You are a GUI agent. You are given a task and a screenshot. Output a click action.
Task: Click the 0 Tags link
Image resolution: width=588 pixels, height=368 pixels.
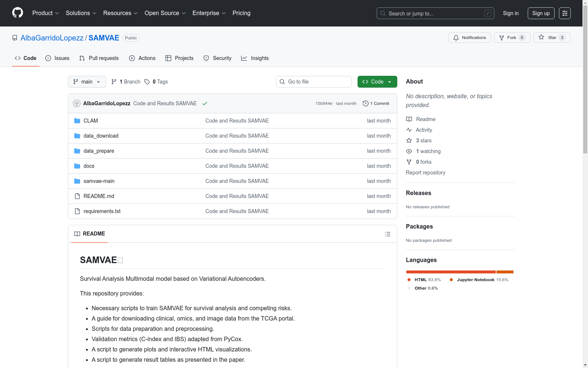tap(156, 82)
